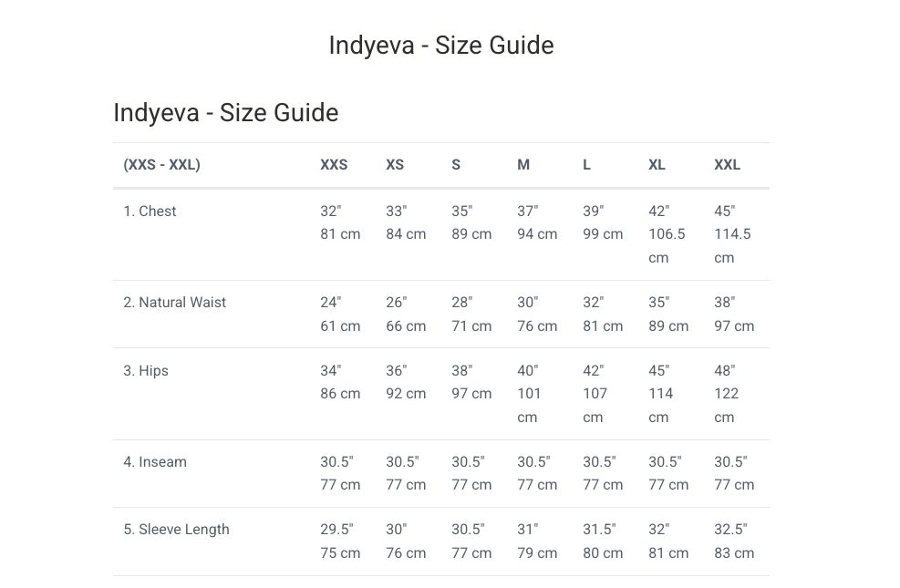
Task: Click the 1. Chest row label
Action: (x=150, y=211)
